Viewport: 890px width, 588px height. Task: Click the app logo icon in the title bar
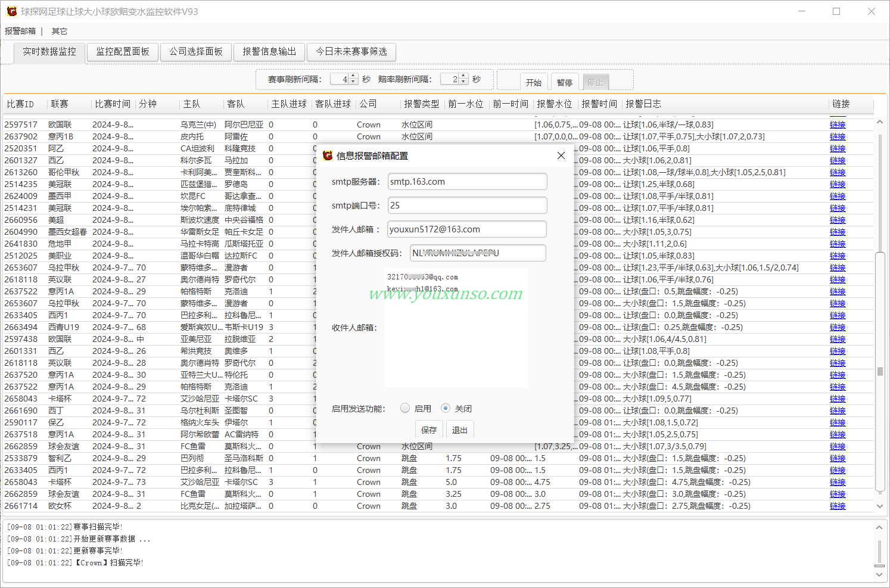(x=12, y=11)
